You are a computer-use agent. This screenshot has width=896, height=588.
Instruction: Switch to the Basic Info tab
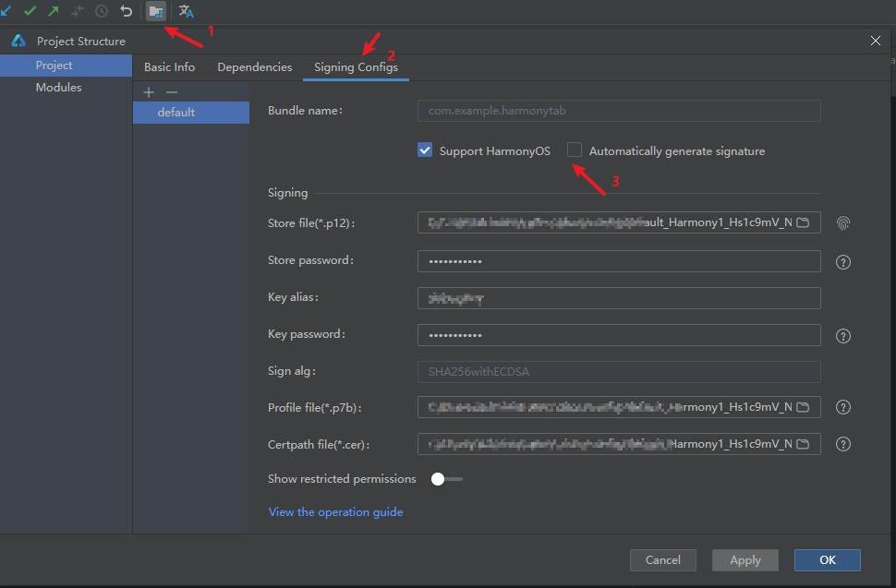point(169,67)
